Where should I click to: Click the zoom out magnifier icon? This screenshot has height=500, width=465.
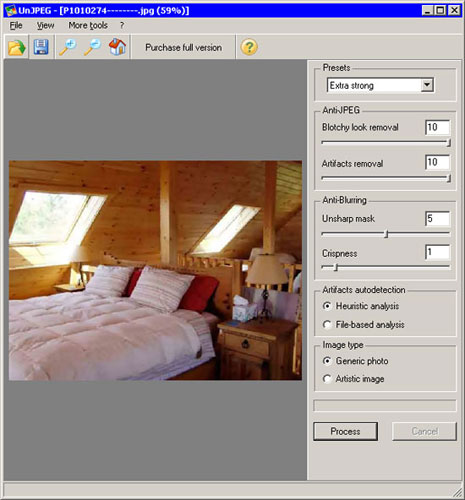92,47
